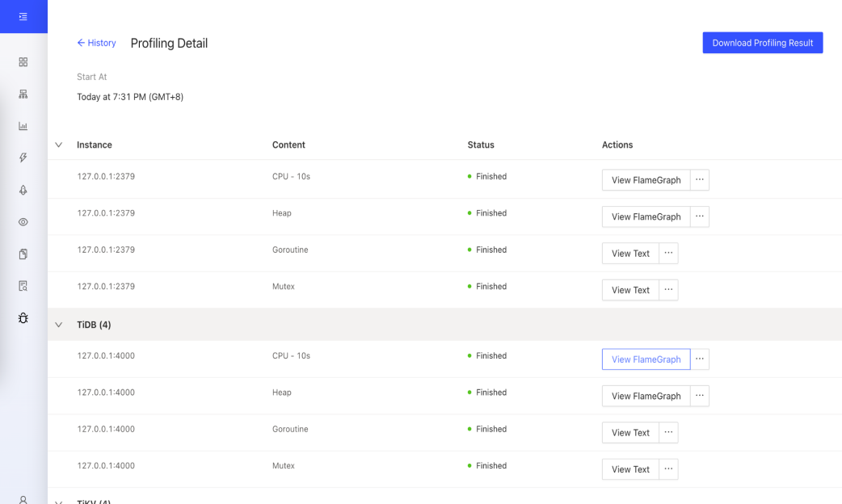Open Cluster Info topology icon
The image size is (842, 504).
[23, 94]
